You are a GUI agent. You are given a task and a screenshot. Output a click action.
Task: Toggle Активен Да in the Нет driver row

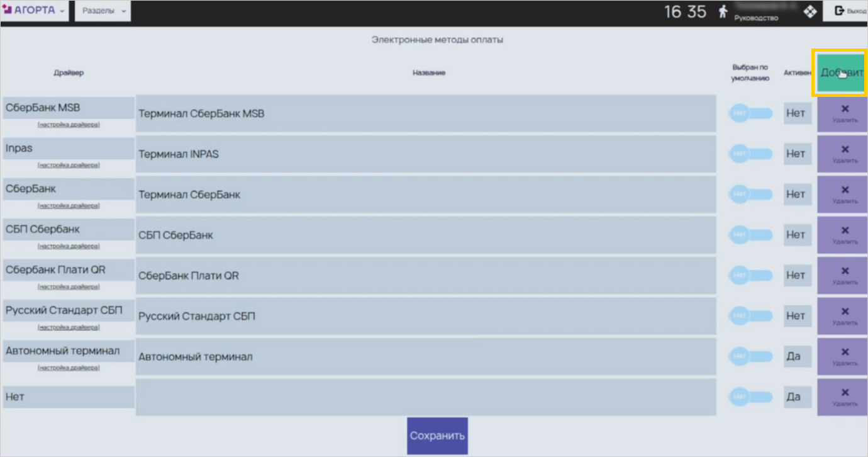[798, 397]
